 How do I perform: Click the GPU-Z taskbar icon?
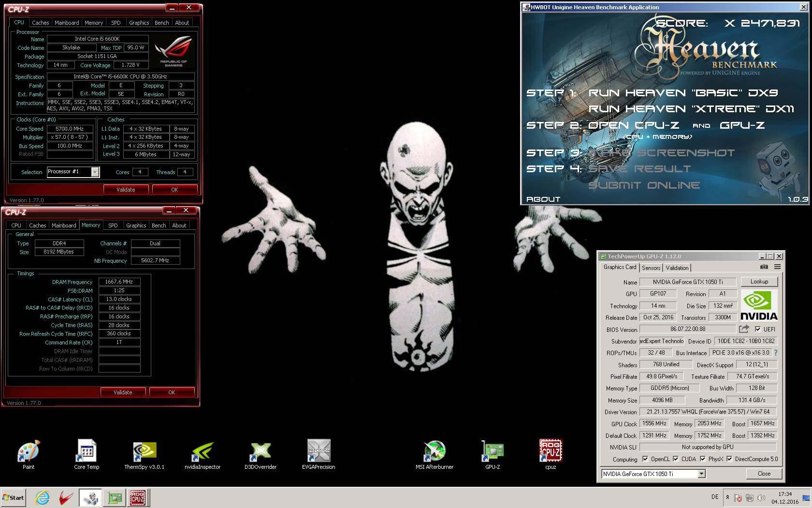(115, 497)
